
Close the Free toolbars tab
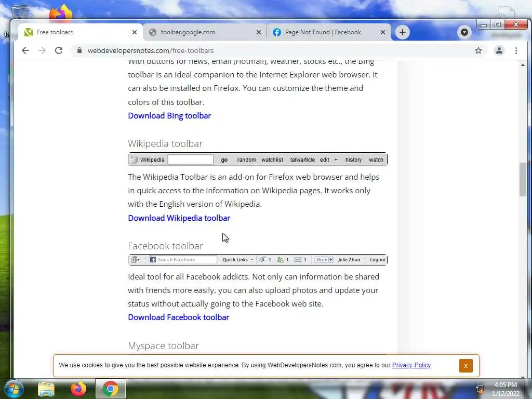pos(135,32)
